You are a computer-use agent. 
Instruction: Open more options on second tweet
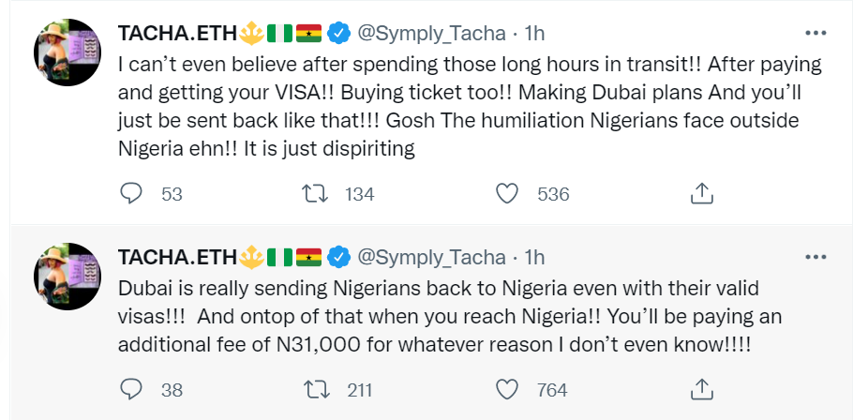click(816, 256)
